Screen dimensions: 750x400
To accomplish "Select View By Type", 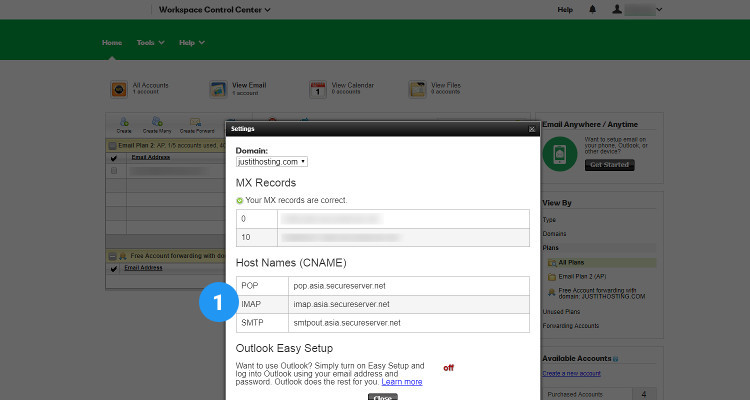I will [x=549, y=220].
